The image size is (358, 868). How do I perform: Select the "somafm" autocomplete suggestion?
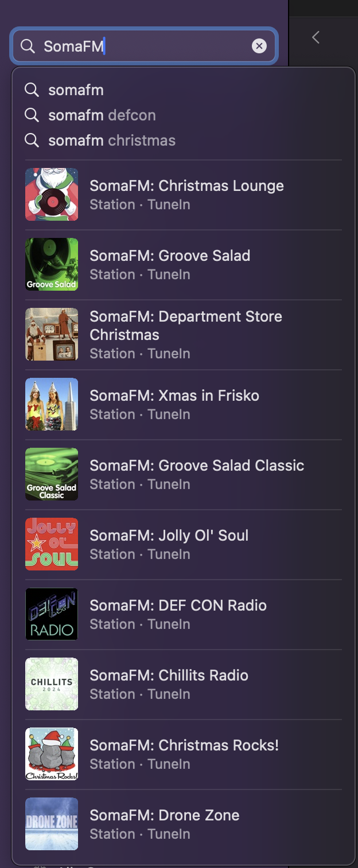point(75,90)
